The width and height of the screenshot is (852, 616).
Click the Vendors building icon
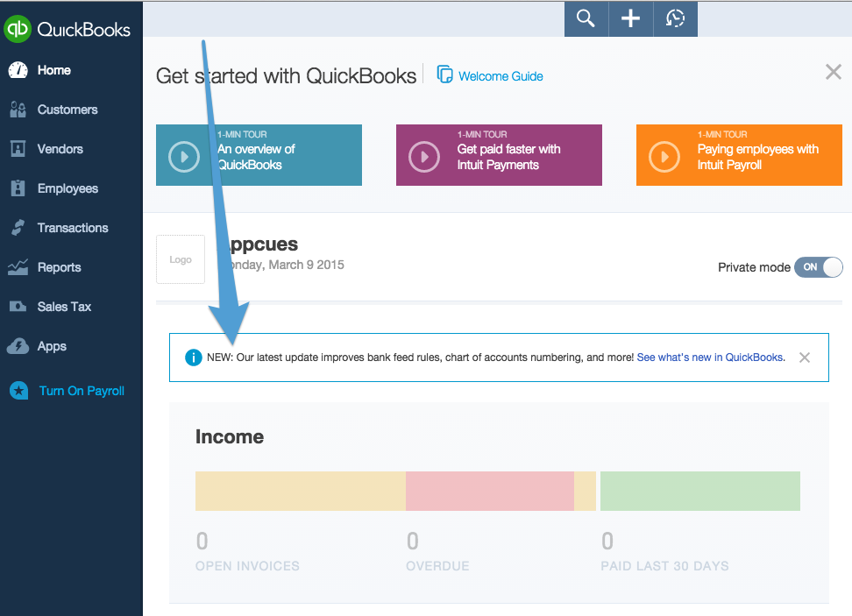18,149
